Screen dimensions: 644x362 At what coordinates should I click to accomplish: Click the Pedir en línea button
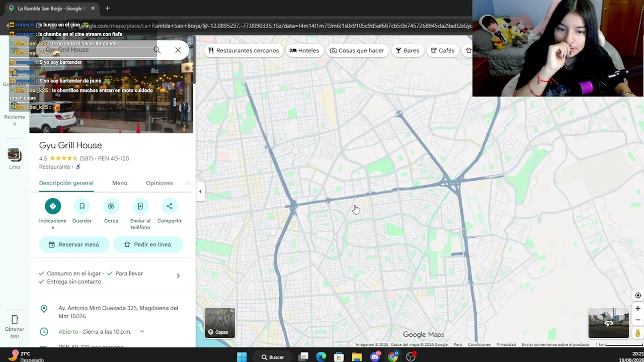[x=148, y=244]
